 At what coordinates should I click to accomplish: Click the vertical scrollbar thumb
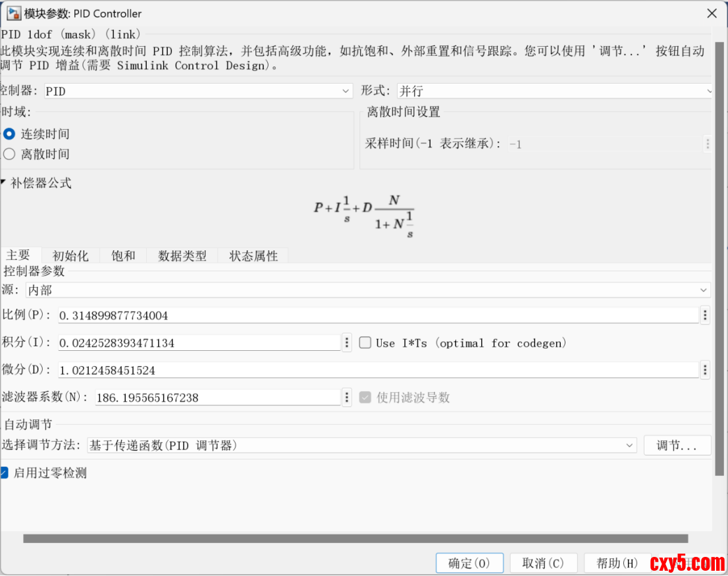pos(719,259)
